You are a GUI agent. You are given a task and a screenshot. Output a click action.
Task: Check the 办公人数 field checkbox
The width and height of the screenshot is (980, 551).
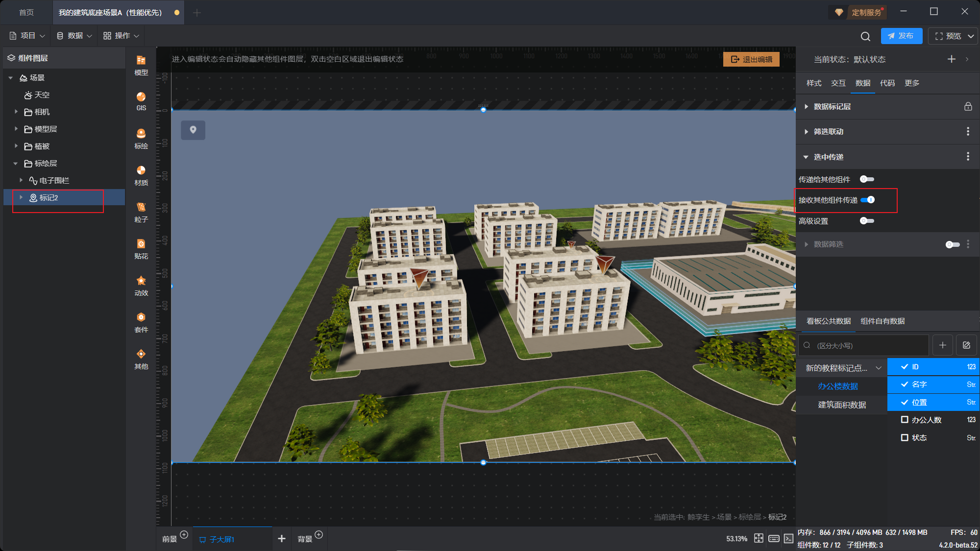pos(905,420)
